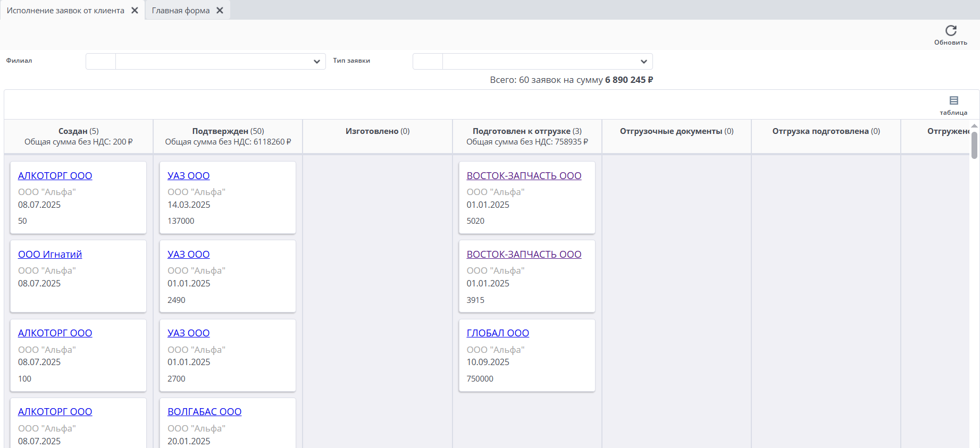Click the Филиал code input field
Viewport: 980px width, 448px height.
coord(100,62)
